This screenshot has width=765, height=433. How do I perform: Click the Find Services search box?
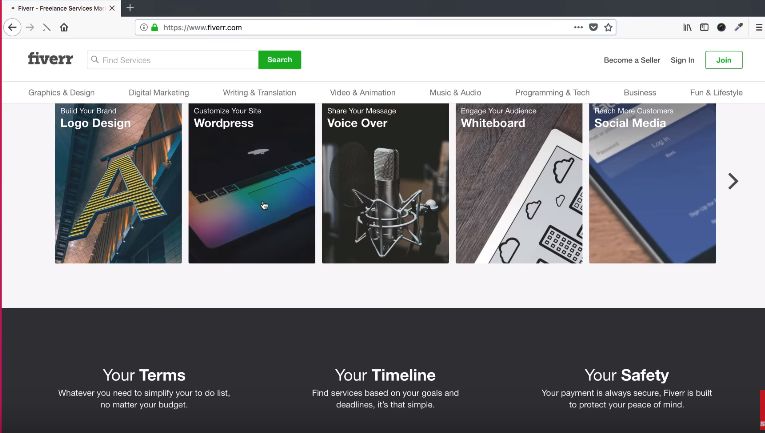tap(173, 60)
